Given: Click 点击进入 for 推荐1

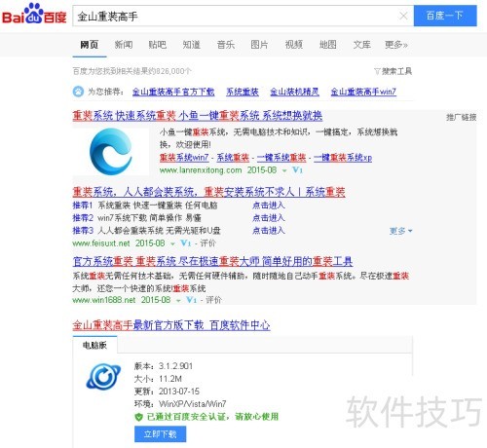Looking at the screenshot, I should 269,205.
